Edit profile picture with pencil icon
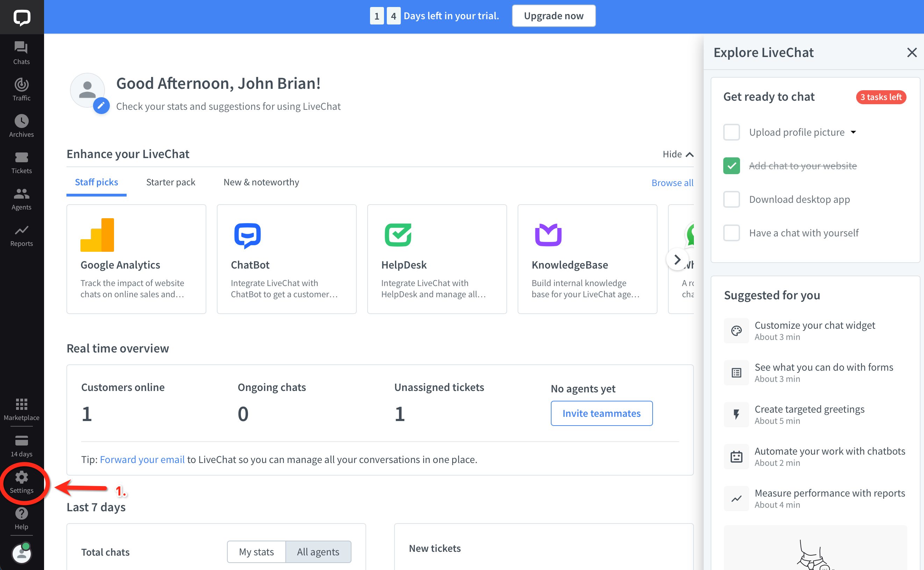The height and width of the screenshot is (570, 924). (101, 106)
